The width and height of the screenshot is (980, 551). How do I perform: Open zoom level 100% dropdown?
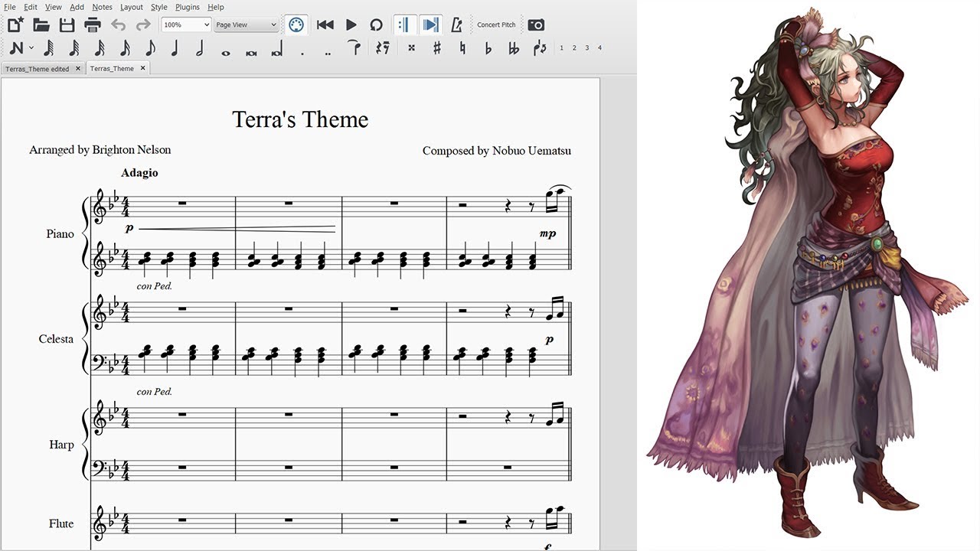tap(186, 24)
